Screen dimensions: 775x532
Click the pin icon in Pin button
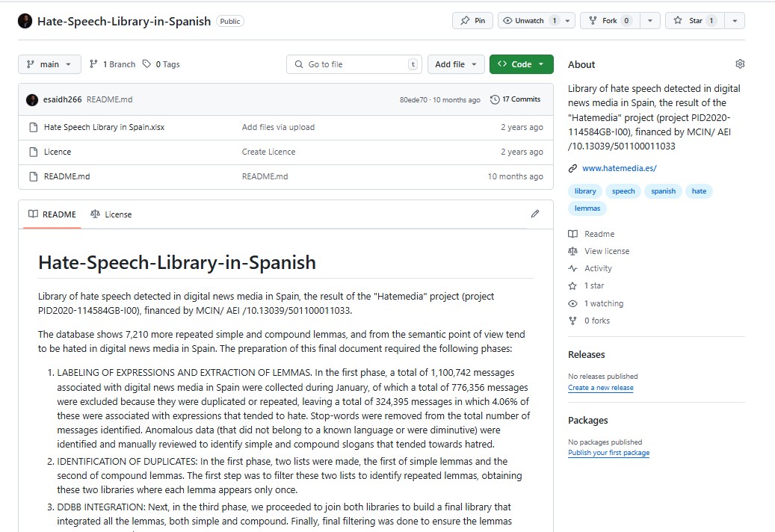pyautogui.click(x=465, y=21)
